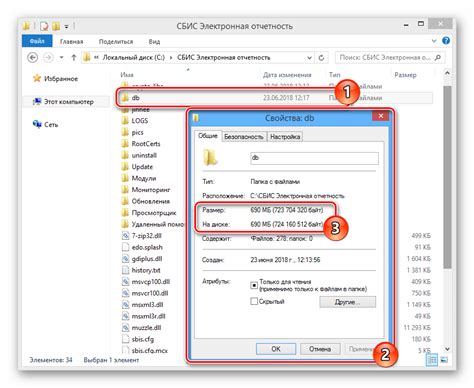The width and height of the screenshot is (474, 388).
Task: Select the Просмотрщик folder
Action: [x=149, y=213]
